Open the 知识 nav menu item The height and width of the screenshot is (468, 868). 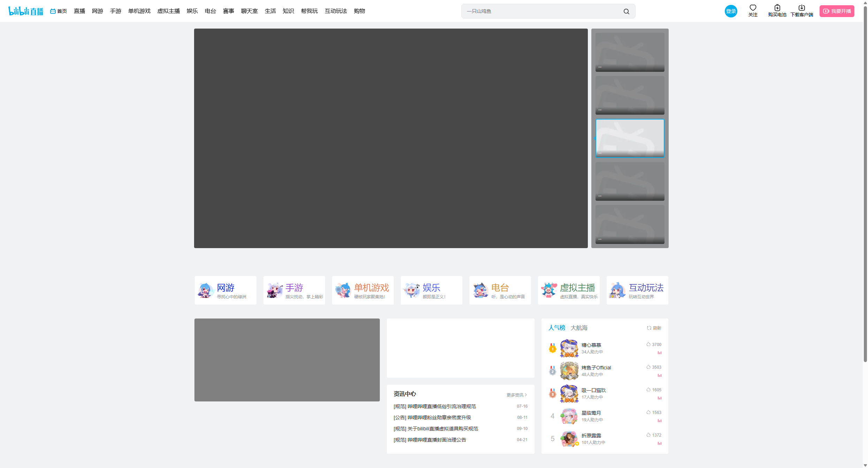tap(289, 11)
